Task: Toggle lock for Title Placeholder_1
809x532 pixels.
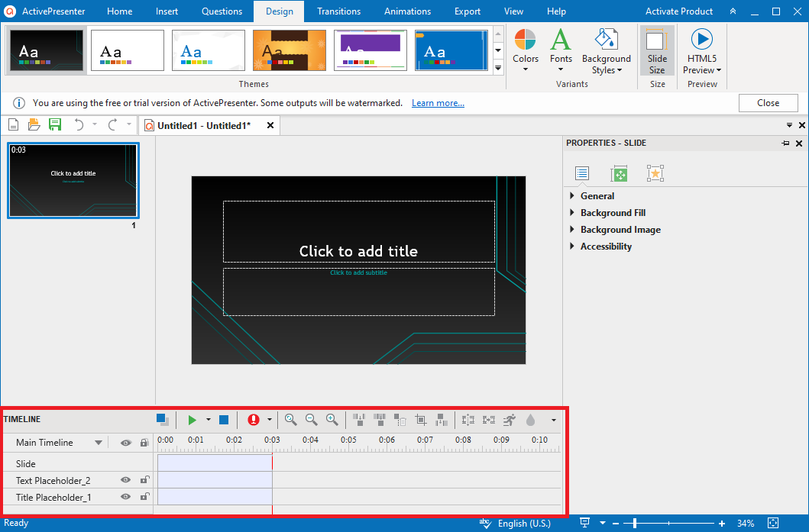Action: [x=144, y=497]
